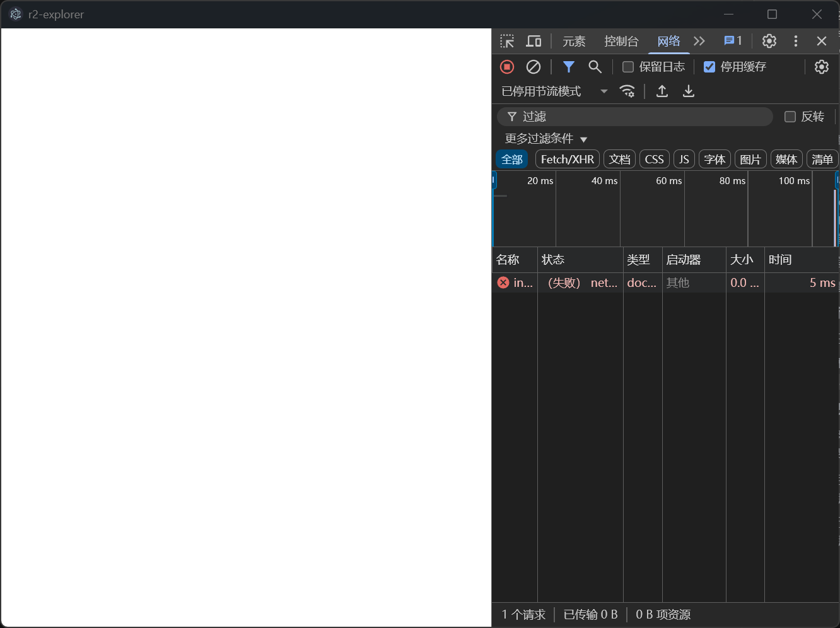Click the 已传输 0 B status text
The image size is (840, 628).
[590, 615]
